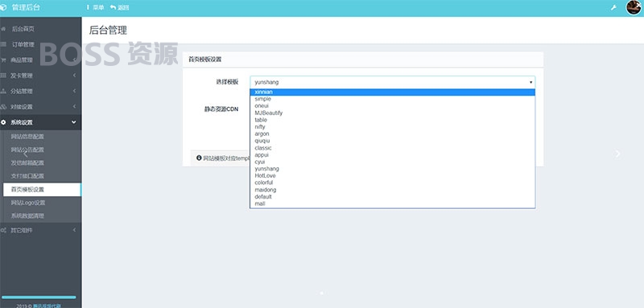Open 网站Logo设置 submenu item

tap(28, 203)
